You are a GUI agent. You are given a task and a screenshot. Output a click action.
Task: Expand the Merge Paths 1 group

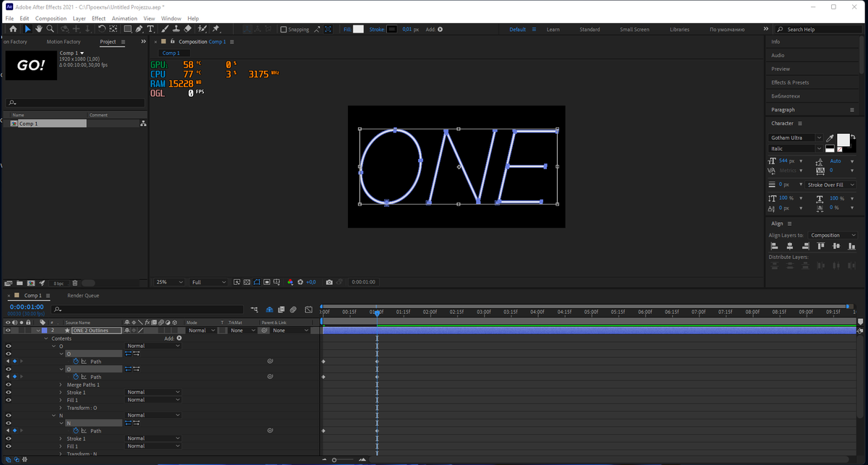click(x=61, y=385)
